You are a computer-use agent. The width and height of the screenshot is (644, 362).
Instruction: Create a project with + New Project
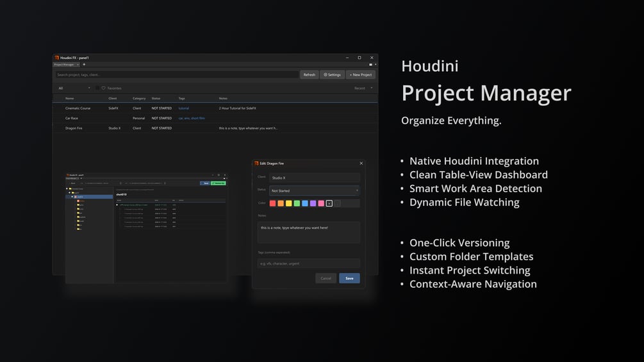click(x=360, y=75)
